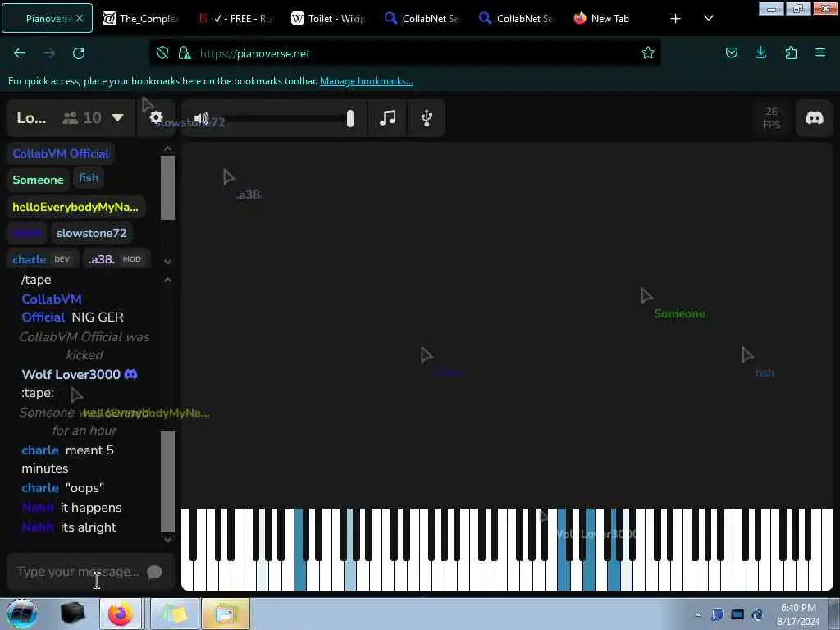Click the pianoverse.net address bar

(404, 53)
